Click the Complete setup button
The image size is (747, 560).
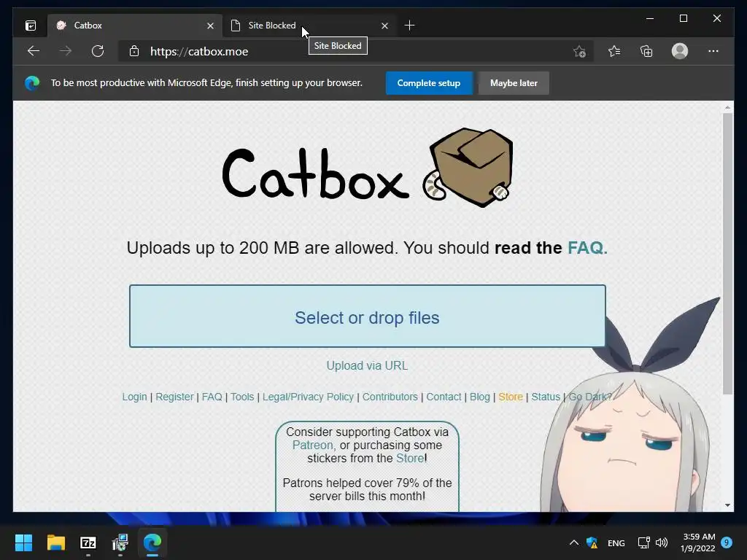pos(429,83)
